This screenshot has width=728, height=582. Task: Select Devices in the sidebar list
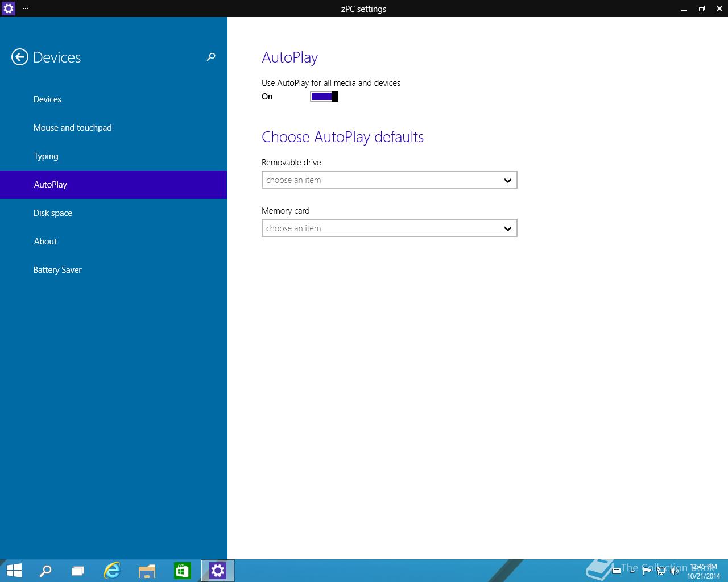[114, 99]
